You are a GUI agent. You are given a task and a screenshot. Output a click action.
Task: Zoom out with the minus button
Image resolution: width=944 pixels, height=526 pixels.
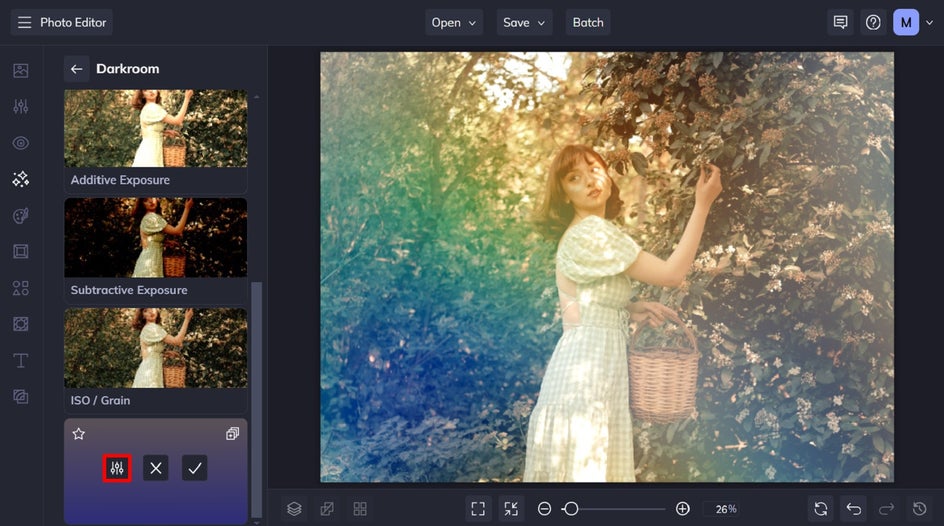[544, 509]
